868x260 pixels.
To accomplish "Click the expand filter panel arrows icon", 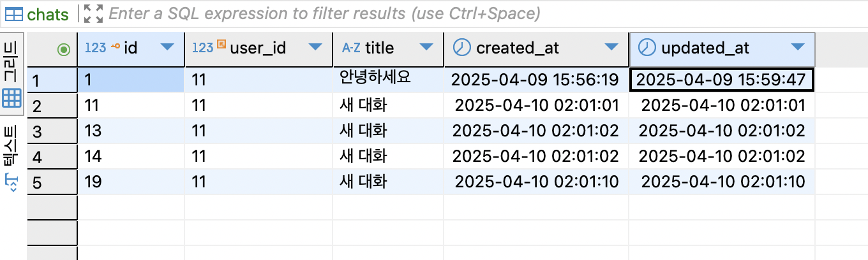I will tap(93, 13).
